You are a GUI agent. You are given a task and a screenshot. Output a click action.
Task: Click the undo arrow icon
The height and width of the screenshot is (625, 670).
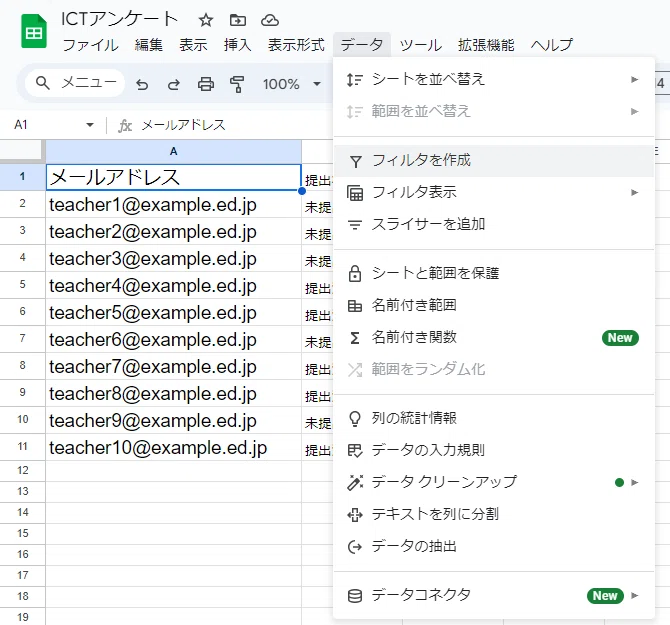click(142, 84)
